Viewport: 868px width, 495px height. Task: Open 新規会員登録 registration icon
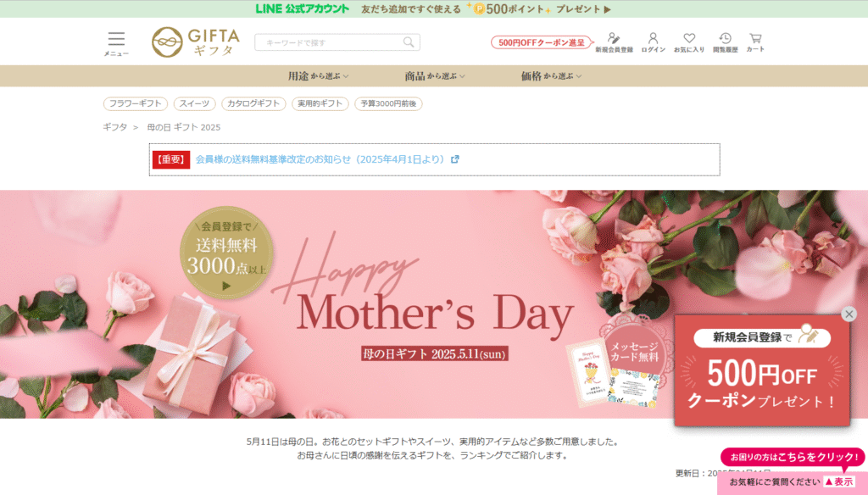click(x=614, y=42)
